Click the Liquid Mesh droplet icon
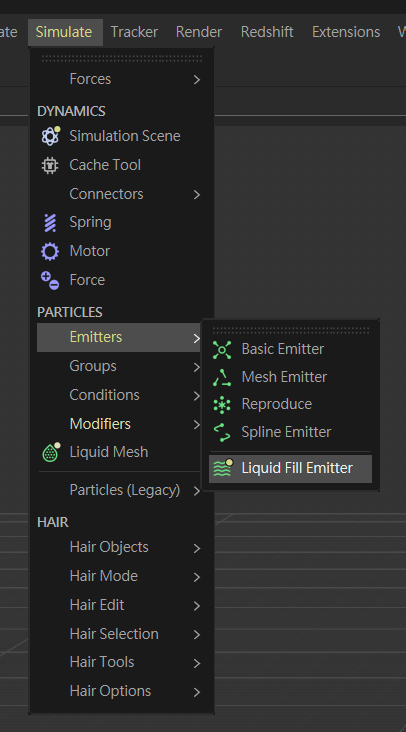This screenshot has width=406, height=732. pyautogui.click(x=51, y=452)
